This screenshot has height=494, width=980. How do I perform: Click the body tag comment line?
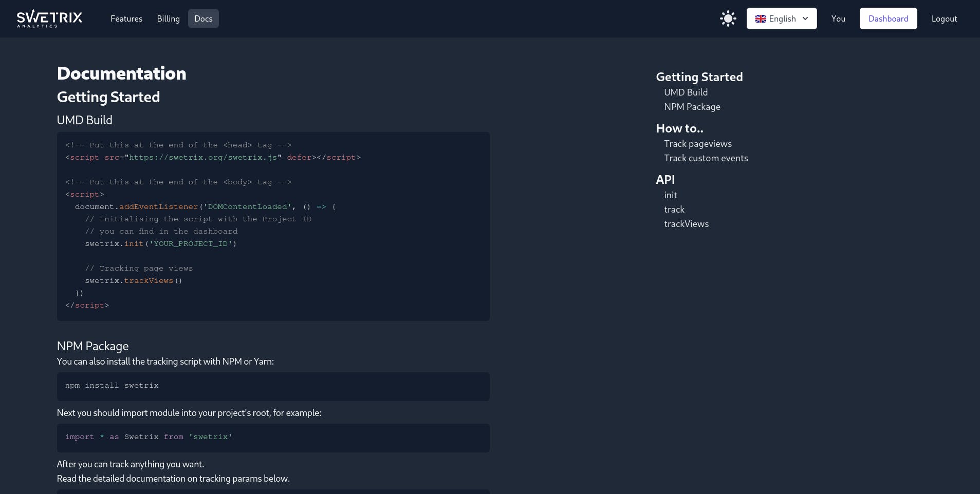point(178,182)
